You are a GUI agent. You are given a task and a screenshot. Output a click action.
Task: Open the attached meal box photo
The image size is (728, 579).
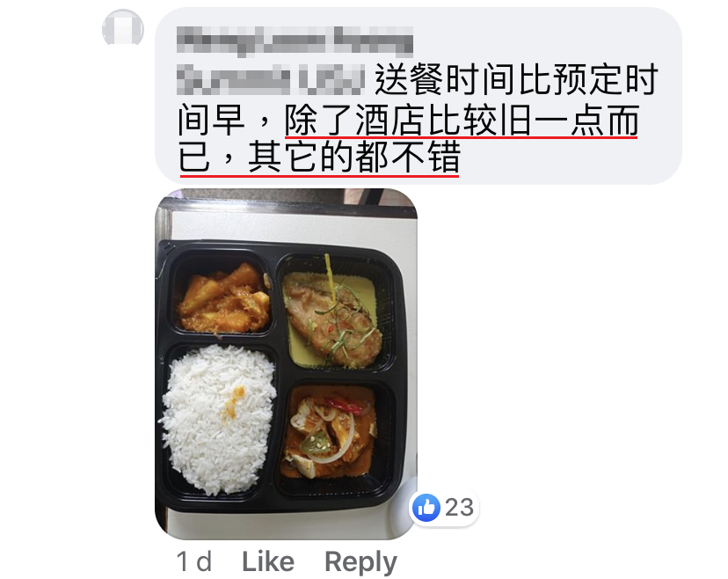click(x=286, y=363)
